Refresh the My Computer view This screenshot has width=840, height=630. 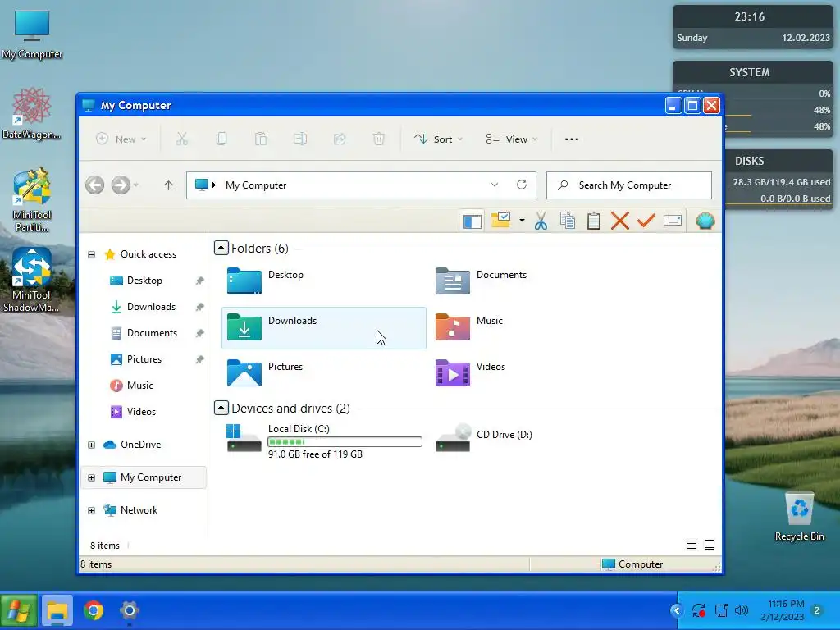pyautogui.click(x=521, y=185)
